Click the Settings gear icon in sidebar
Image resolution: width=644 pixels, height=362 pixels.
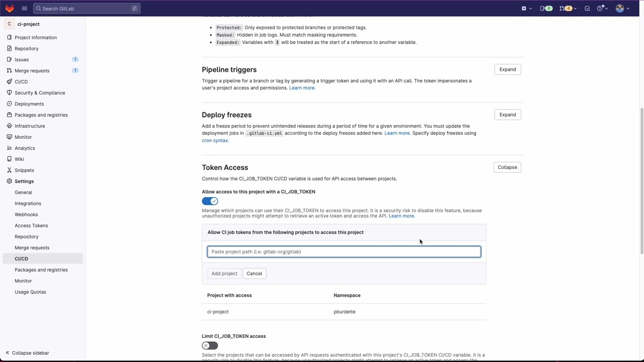point(9,181)
